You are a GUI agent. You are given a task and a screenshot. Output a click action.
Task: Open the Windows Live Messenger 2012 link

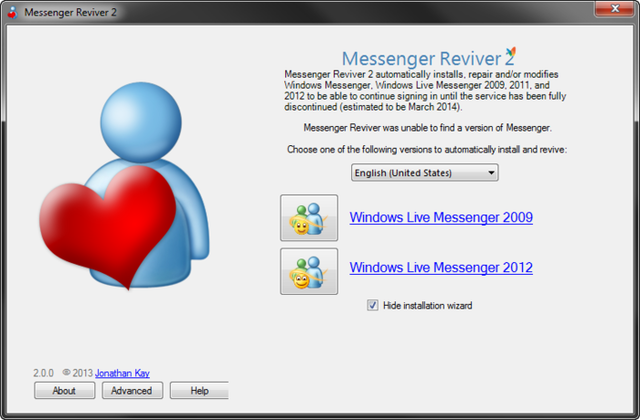click(441, 268)
